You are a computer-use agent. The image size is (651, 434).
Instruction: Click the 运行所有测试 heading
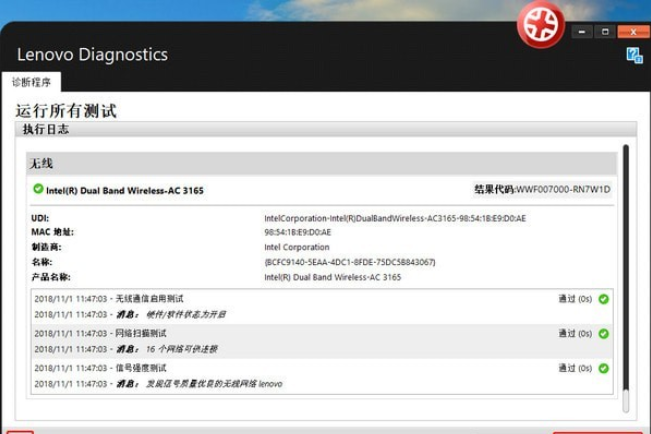click(66, 111)
